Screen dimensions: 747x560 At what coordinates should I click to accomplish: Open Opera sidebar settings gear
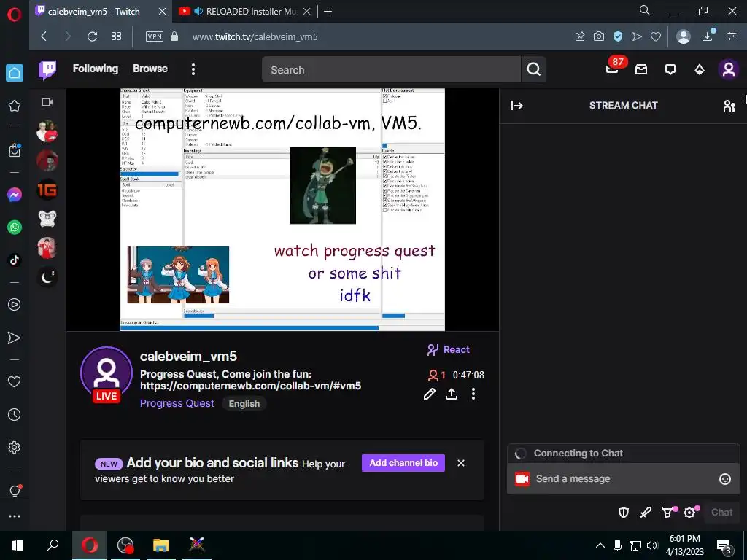[x=15, y=448]
